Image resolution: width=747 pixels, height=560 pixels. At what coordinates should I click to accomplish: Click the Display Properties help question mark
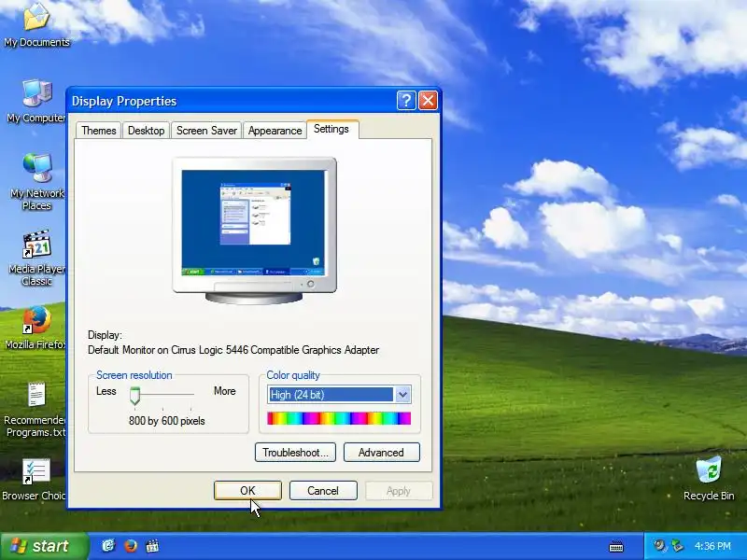(406, 101)
